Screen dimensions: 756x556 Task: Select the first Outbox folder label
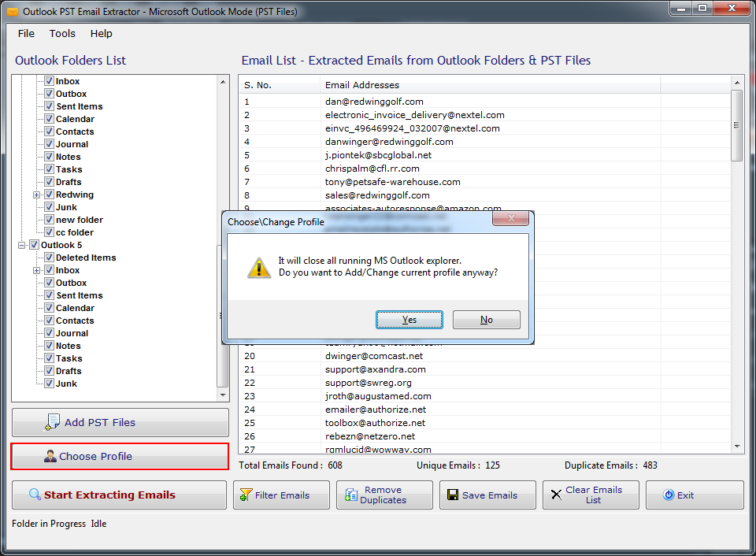71,94
